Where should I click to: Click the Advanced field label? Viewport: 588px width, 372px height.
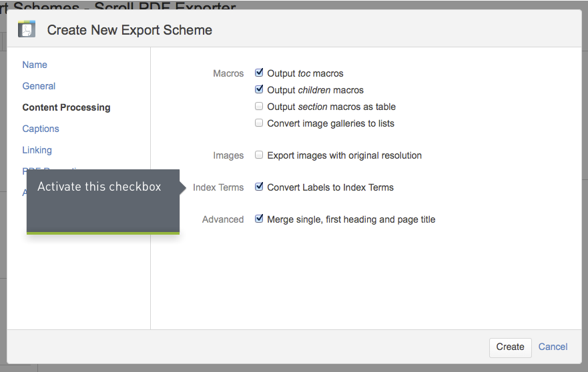click(223, 219)
